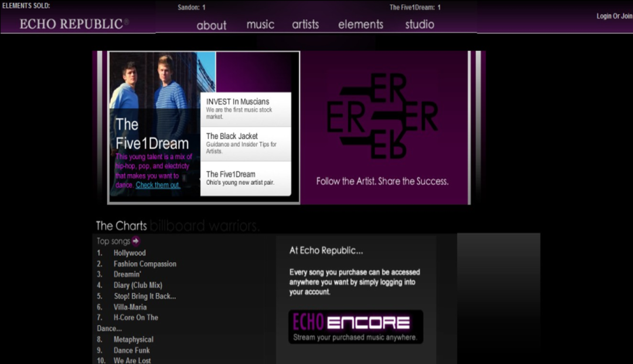Click the arrow icon next to Top songs
Screen dimensions: 633x364
coord(135,241)
